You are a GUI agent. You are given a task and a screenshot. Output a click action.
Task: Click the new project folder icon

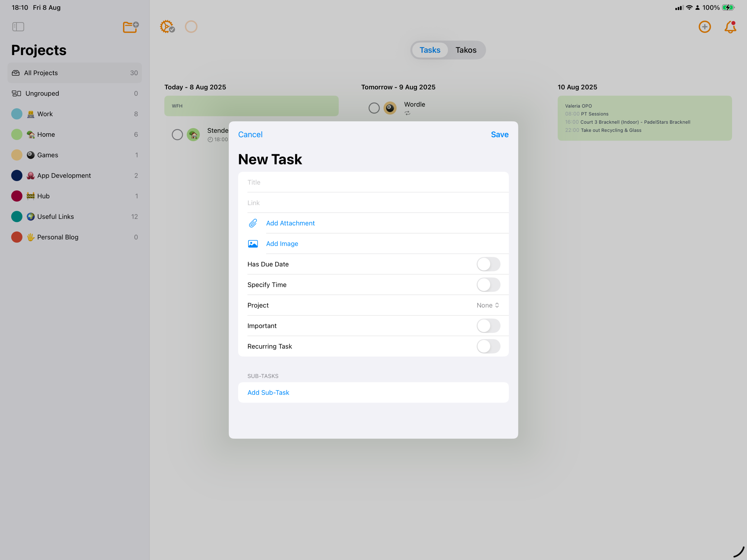131,27
